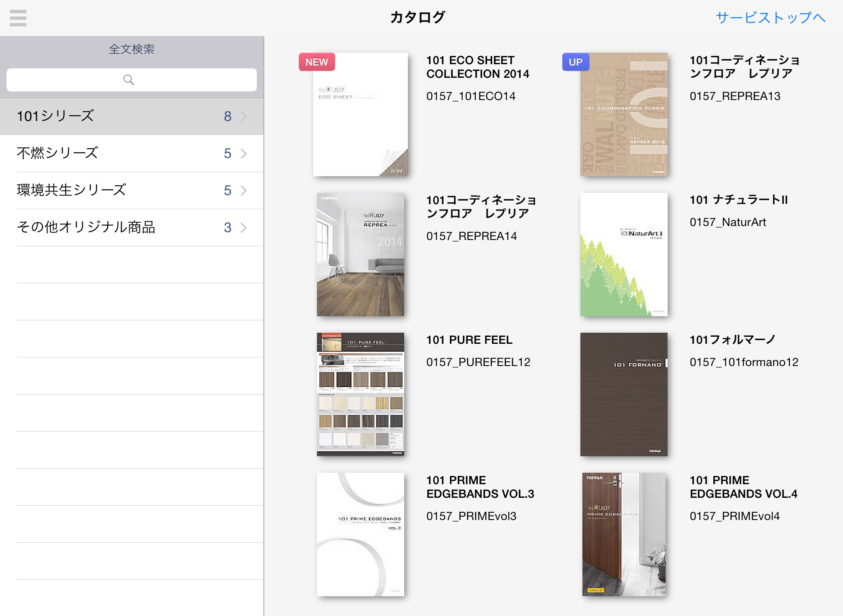Expand chevron next to 101シリーズ count 8
843x616 pixels.
(244, 117)
